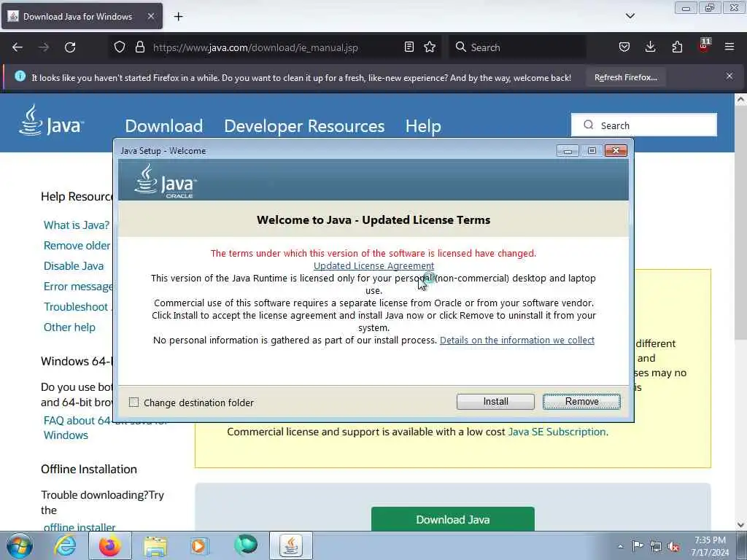Click the green Download Java button
Screen dimensions: 747x560
[452, 519]
